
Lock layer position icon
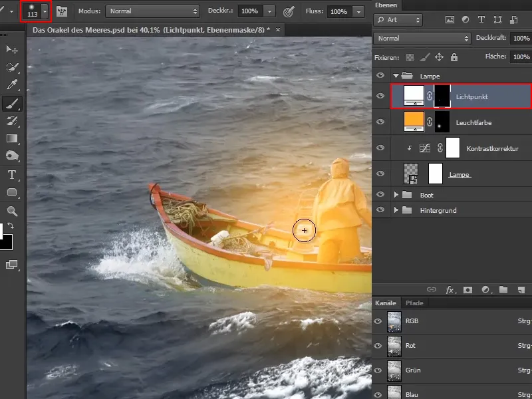[439, 57]
